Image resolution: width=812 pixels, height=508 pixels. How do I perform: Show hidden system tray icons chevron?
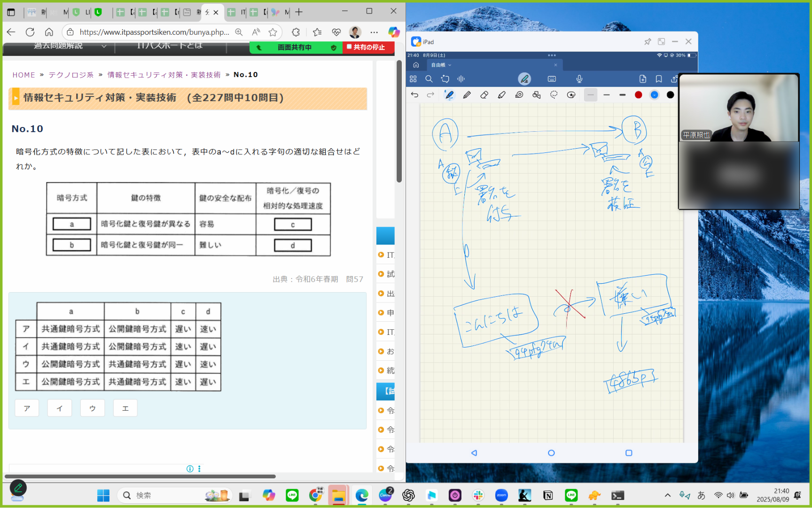[667, 495]
